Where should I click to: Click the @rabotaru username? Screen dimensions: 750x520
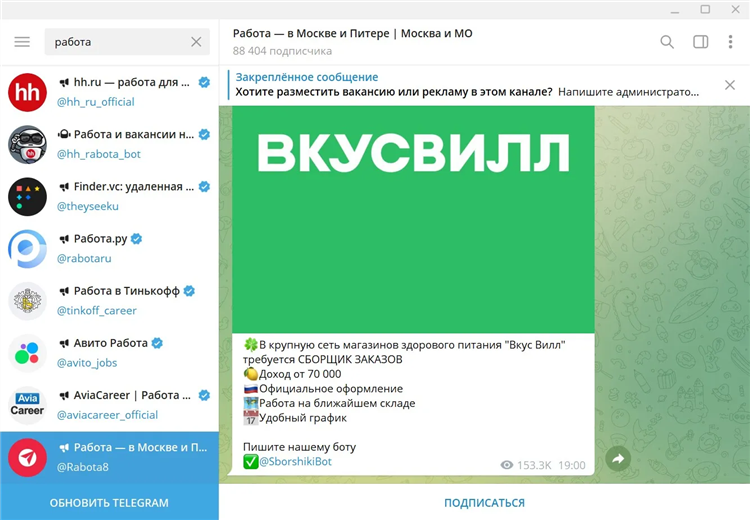pos(84,258)
